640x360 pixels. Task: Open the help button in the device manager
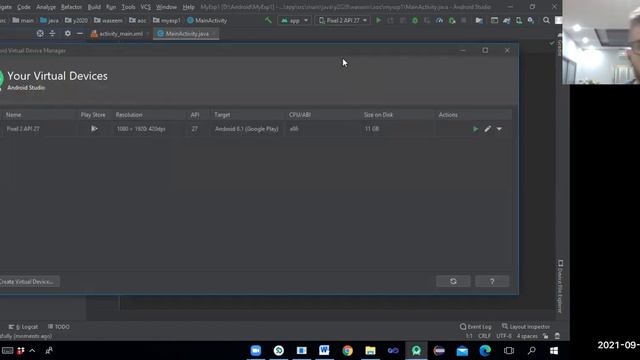pos(492,281)
